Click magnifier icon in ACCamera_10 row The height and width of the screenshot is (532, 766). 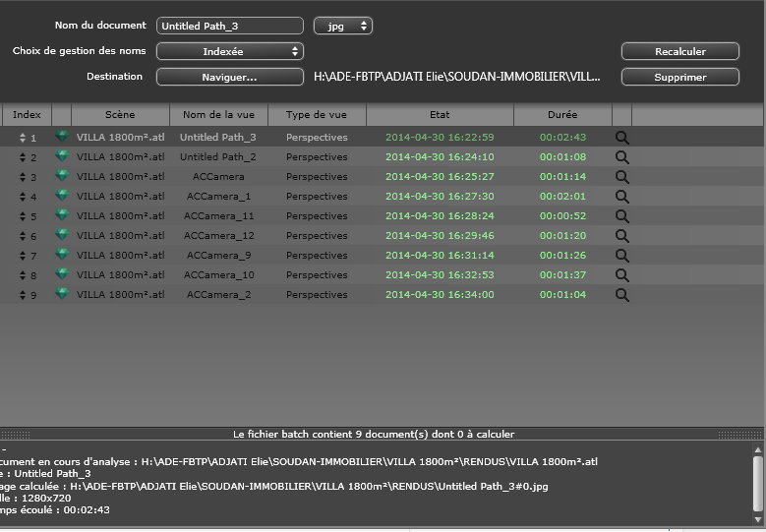click(x=621, y=275)
